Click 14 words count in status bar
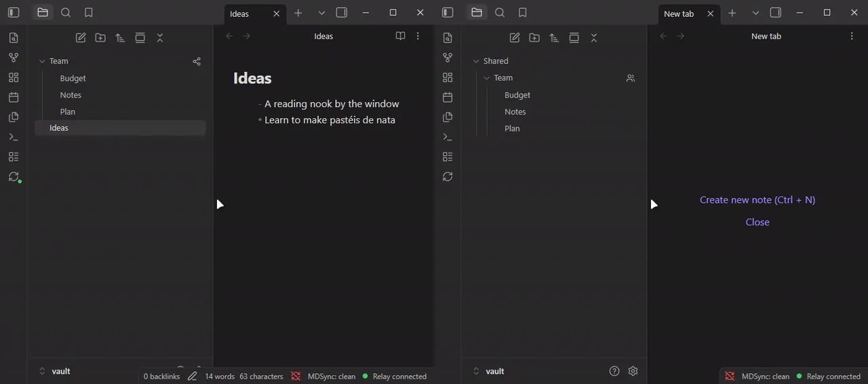 (220, 376)
